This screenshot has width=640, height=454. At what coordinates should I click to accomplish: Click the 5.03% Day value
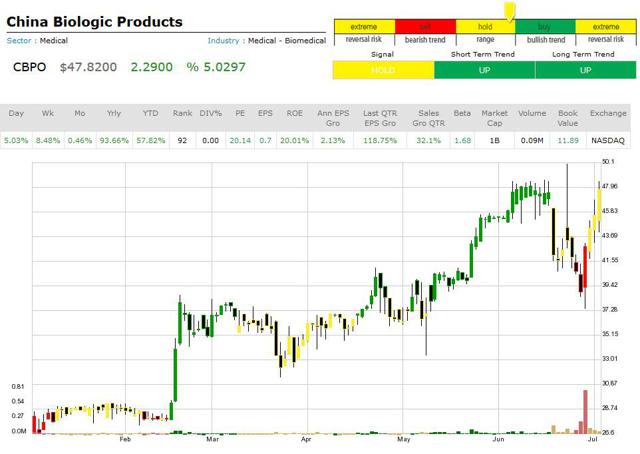tap(16, 140)
